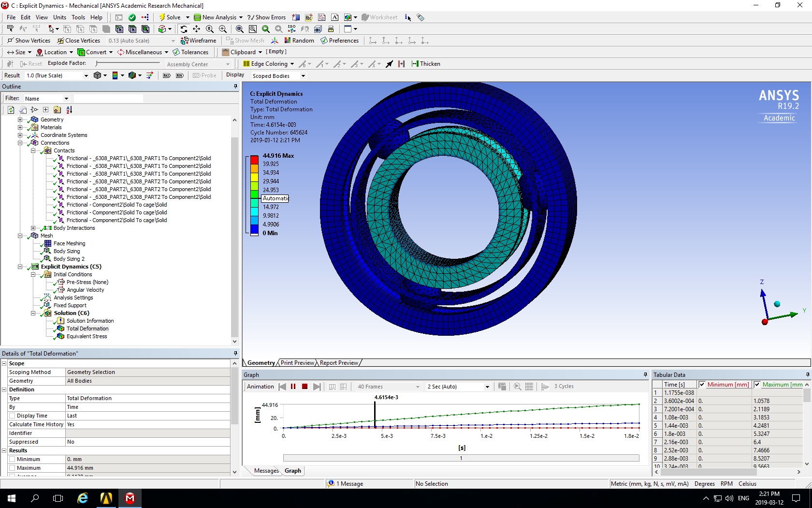Click the Solve lightning icon
The width and height of the screenshot is (812, 508).
click(162, 17)
